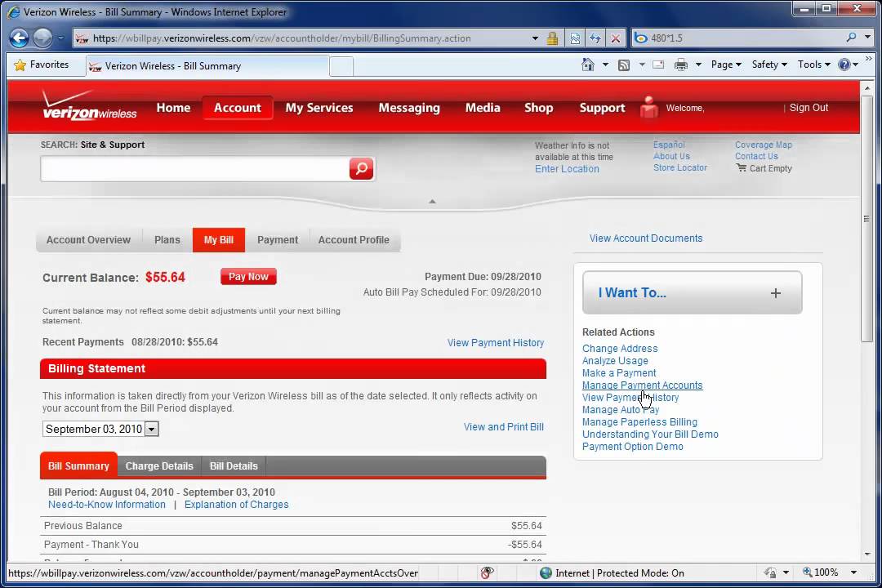
Task: Click Coverage Map link
Action: (x=764, y=145)
